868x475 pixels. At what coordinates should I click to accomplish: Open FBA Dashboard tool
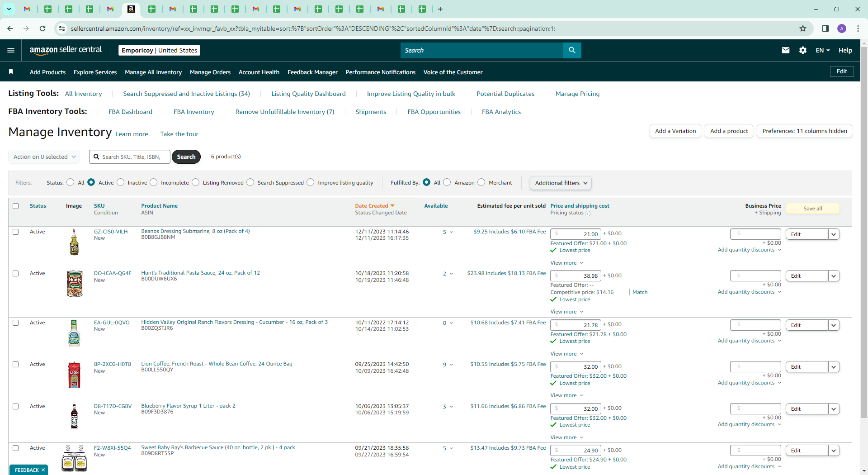coord(130,112)
